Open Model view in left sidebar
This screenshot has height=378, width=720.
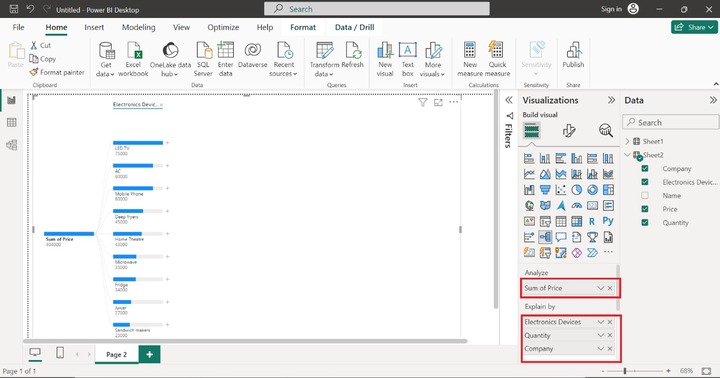point(11,145)
